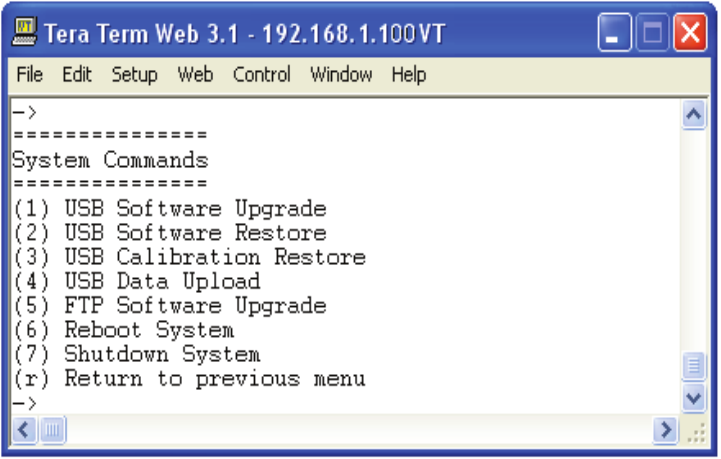Click the horizontal scrollbar right arrow
Image resolution: width=721 pixels, height=459 pixels.
coord(664,431)
